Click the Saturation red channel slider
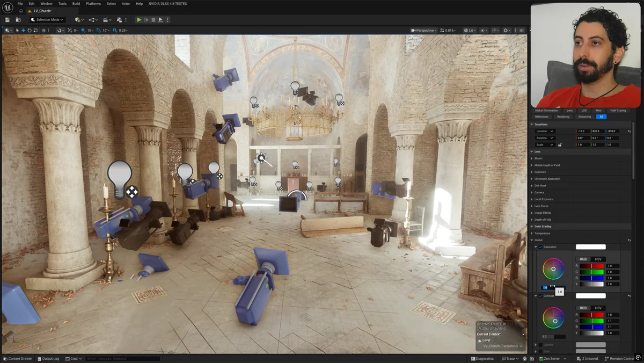The height and width of the screenshot is (363, 644). click(592, 266)
